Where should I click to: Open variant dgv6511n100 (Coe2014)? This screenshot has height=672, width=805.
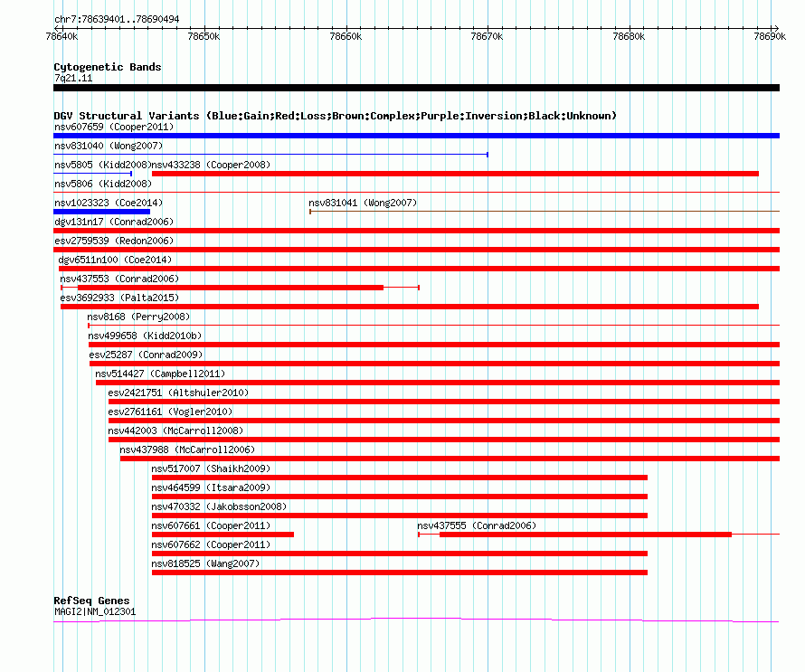115,260
